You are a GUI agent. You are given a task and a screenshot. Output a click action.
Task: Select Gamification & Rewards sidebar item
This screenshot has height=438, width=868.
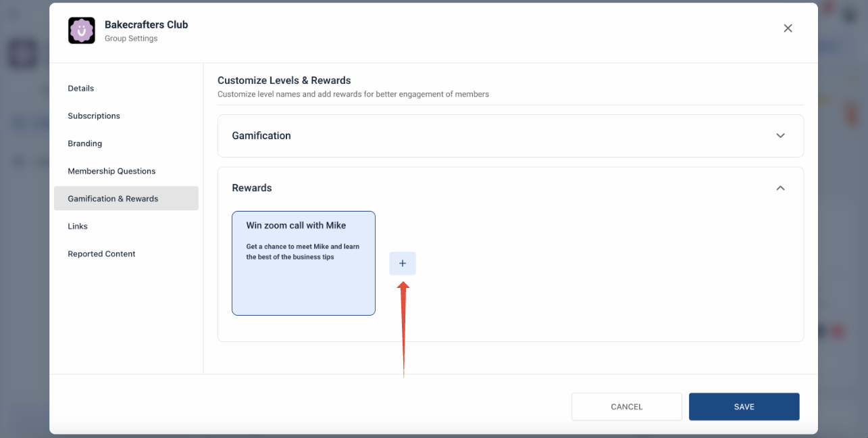click(x=113, y=199)
